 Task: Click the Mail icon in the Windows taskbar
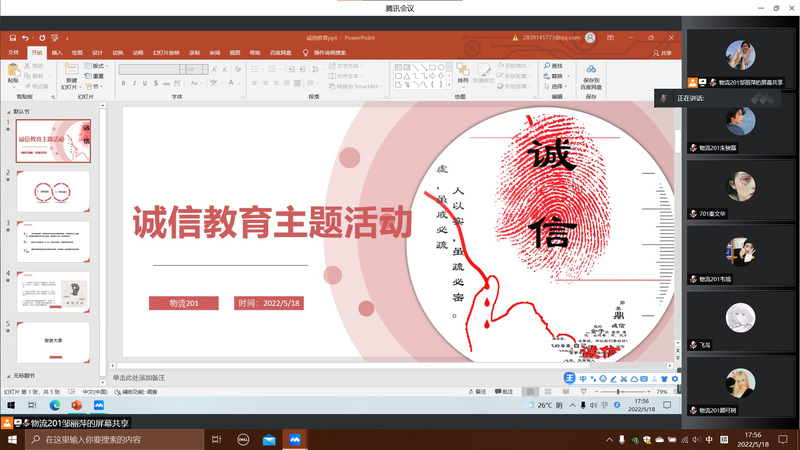click(269, 439)
